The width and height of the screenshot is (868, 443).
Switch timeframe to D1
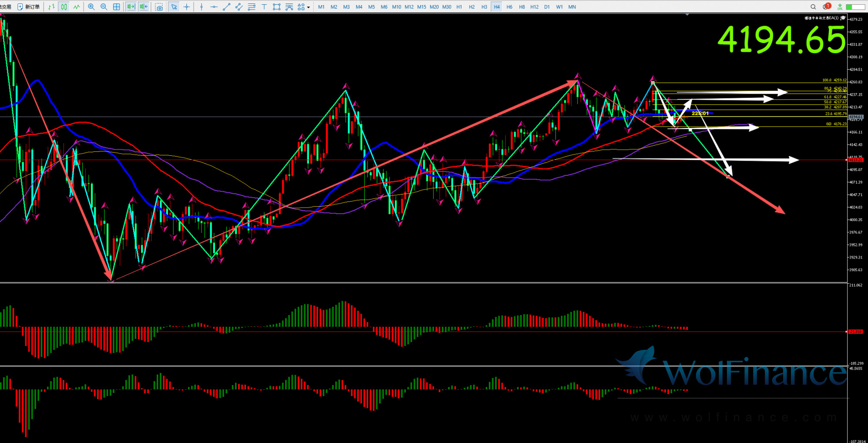pyautogui.click(x=547, y=7)
